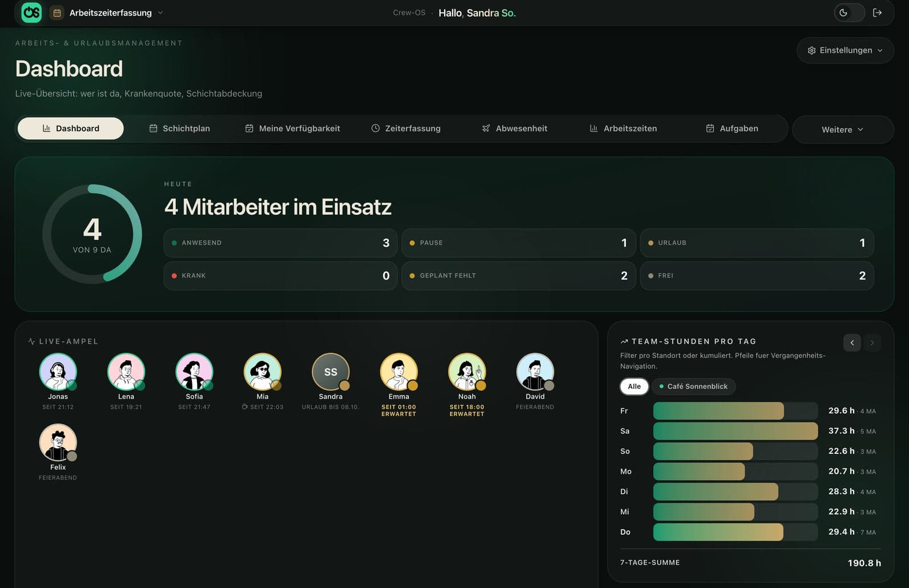This screenshot has width=909, height=588.
Task: Click the Thursday 29.4 h value
Action: click(842, 532)
